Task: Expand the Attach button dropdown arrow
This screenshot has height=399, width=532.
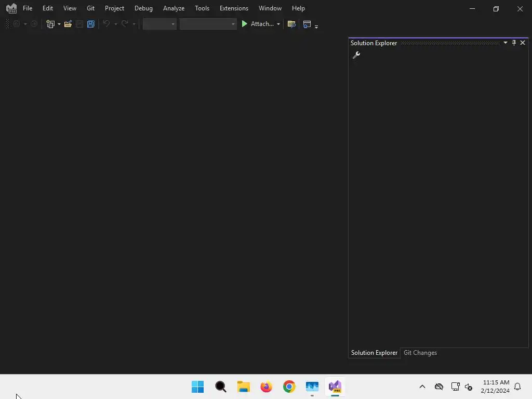Action: 278,24
